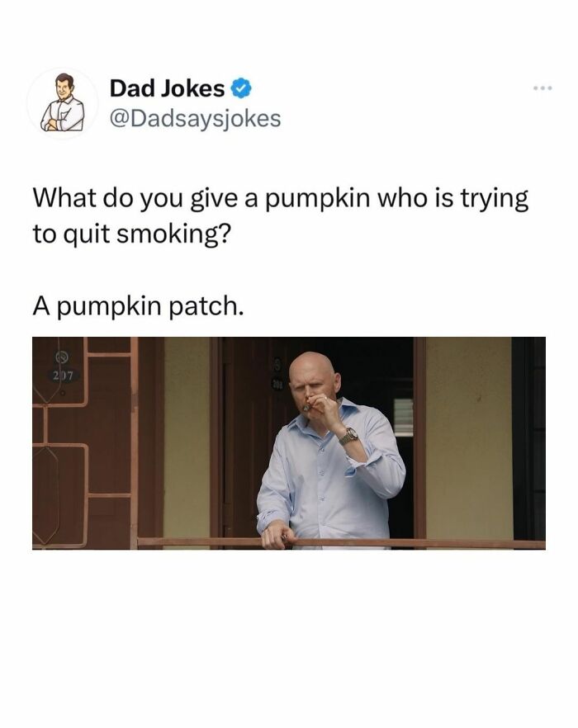Screen dimensions: 578x728
Task: Click the window blinds beside the doorway
Action: tap(403, 417)
